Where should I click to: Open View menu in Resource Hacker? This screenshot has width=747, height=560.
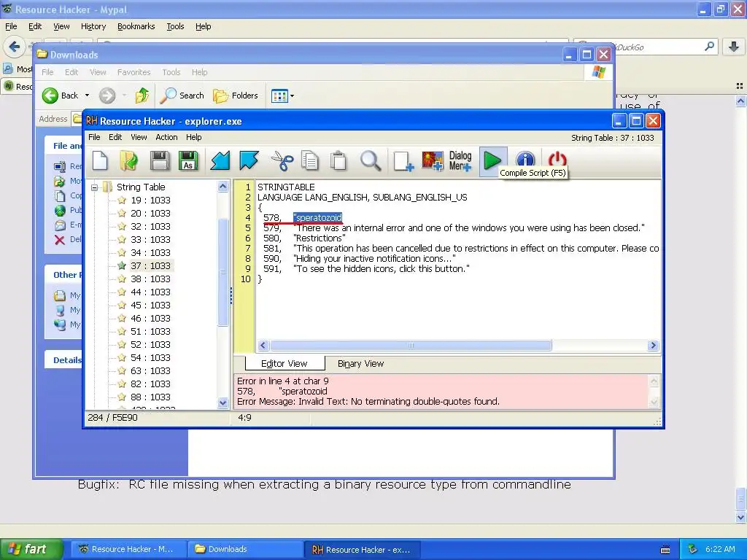click(139, 137)
